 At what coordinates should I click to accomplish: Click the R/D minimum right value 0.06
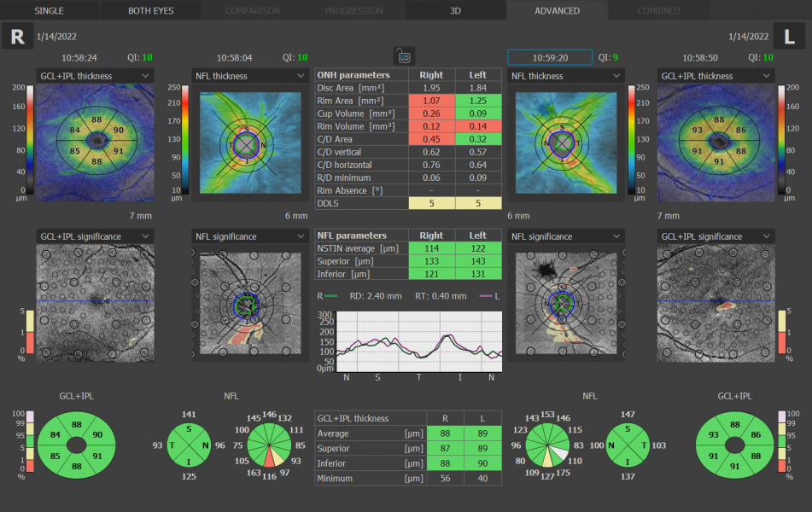[x=431, y=177]
